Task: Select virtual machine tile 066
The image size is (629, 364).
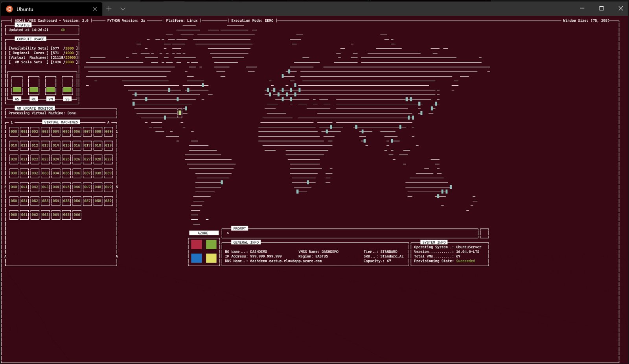Action: [x=77, y=215]
